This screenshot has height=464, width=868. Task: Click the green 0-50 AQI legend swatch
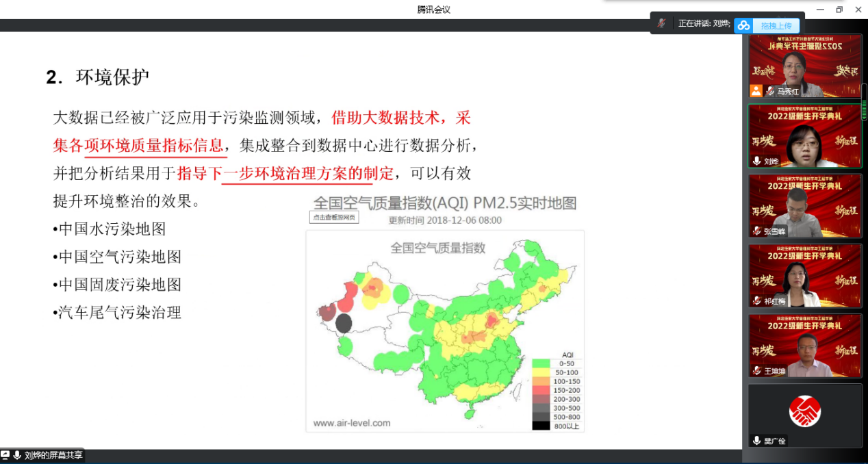point(541,363)
